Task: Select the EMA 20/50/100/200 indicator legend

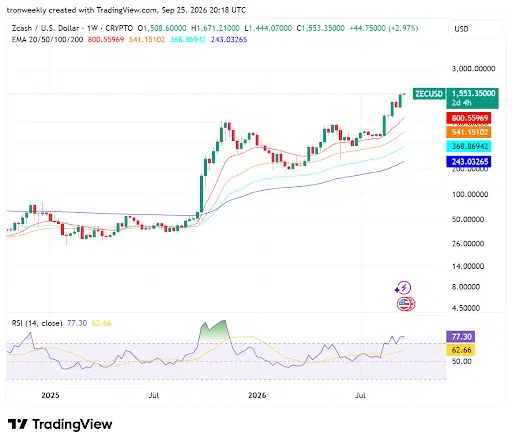Action: coord(47,40)
